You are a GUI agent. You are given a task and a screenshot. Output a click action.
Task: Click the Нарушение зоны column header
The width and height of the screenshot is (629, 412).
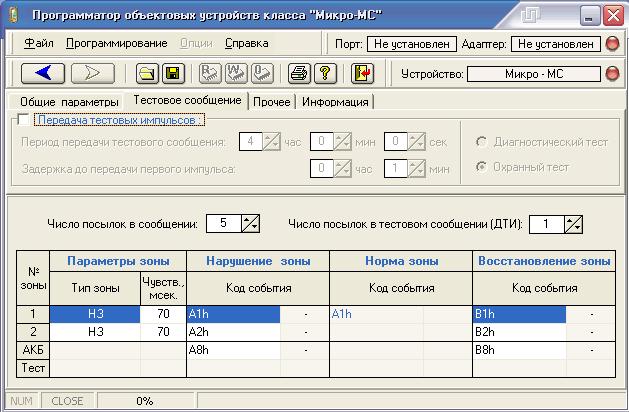[258, 261]
